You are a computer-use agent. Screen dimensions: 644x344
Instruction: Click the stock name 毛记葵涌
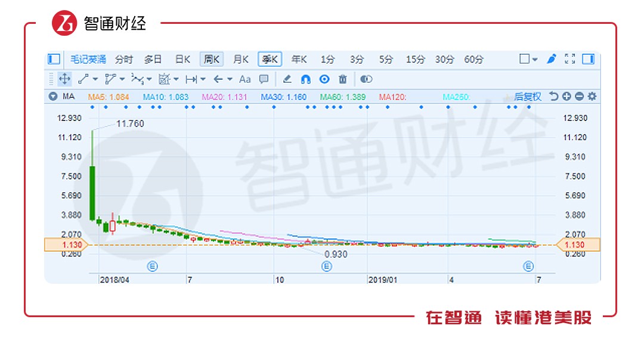(88, 60)
